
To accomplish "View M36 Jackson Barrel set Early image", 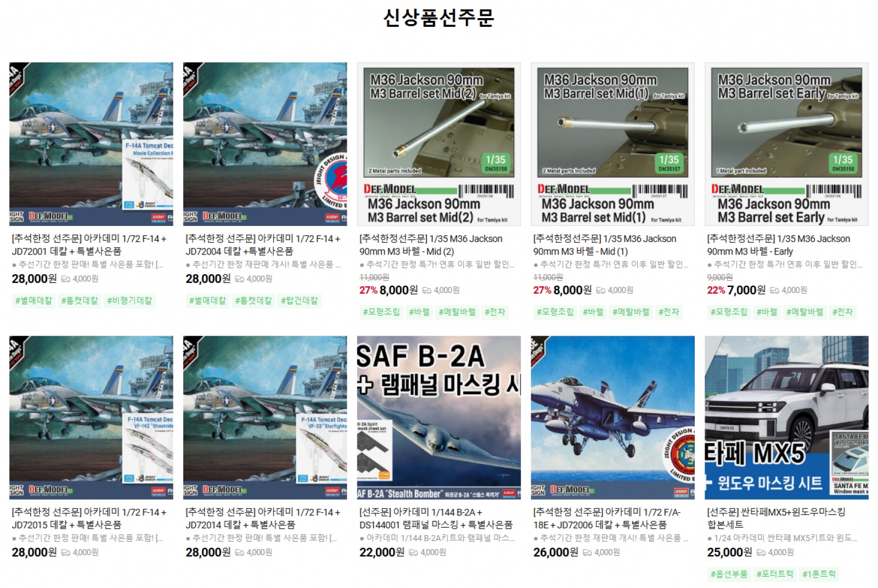I will (787, 144).
